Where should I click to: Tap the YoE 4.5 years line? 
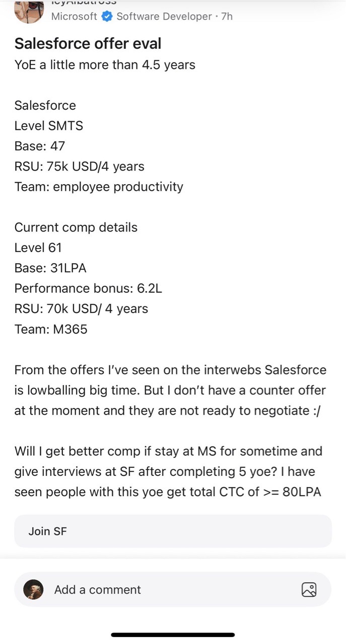click(x=105, y=65)
